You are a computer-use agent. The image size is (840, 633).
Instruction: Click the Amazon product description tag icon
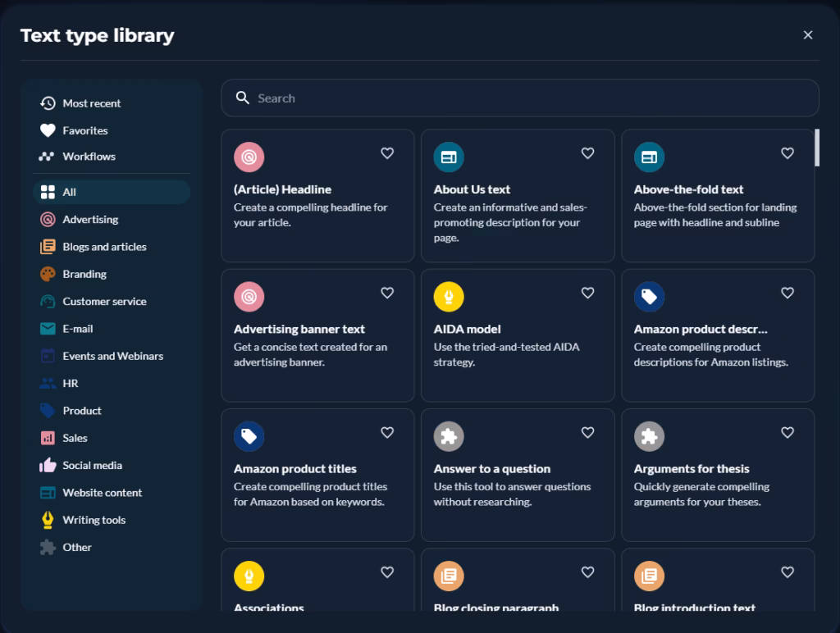[650, 297]
